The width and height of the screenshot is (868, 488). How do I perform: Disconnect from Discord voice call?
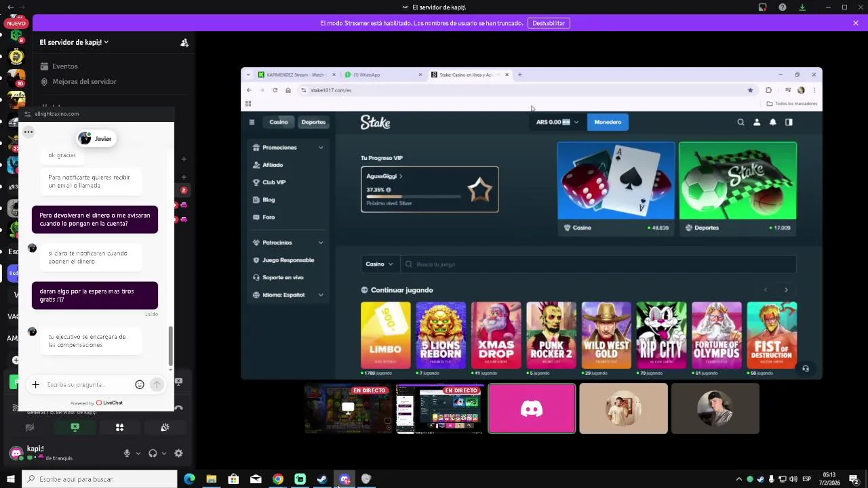point(178,408)
